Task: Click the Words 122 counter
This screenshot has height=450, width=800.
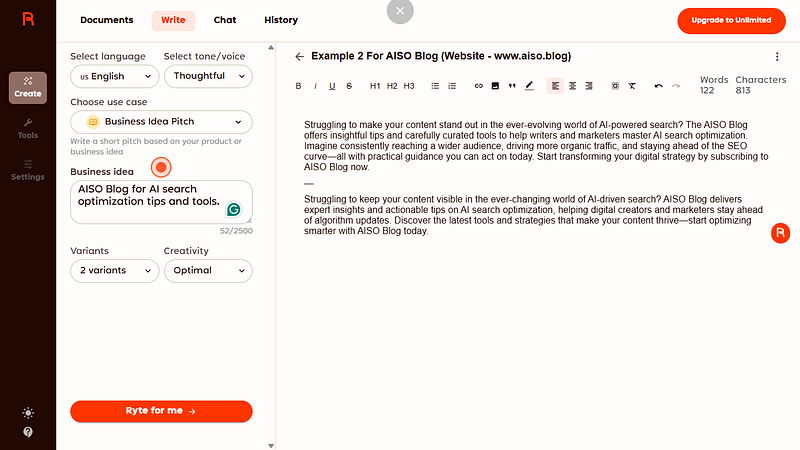Action: 714,85
